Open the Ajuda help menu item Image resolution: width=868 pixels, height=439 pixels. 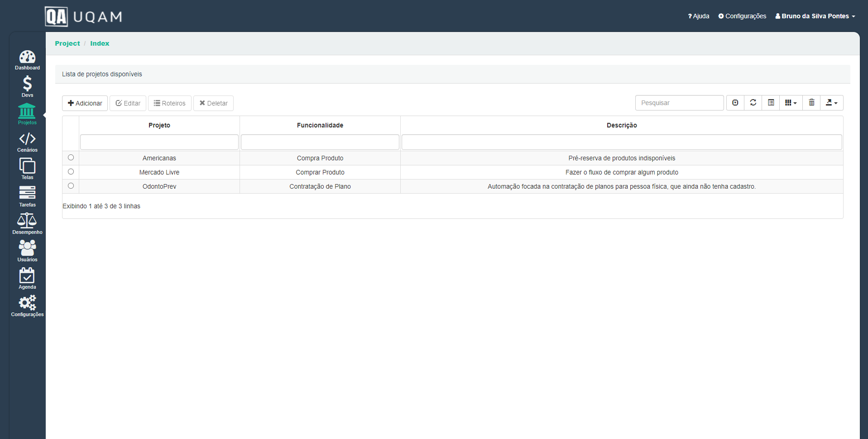tap(699, 16)
